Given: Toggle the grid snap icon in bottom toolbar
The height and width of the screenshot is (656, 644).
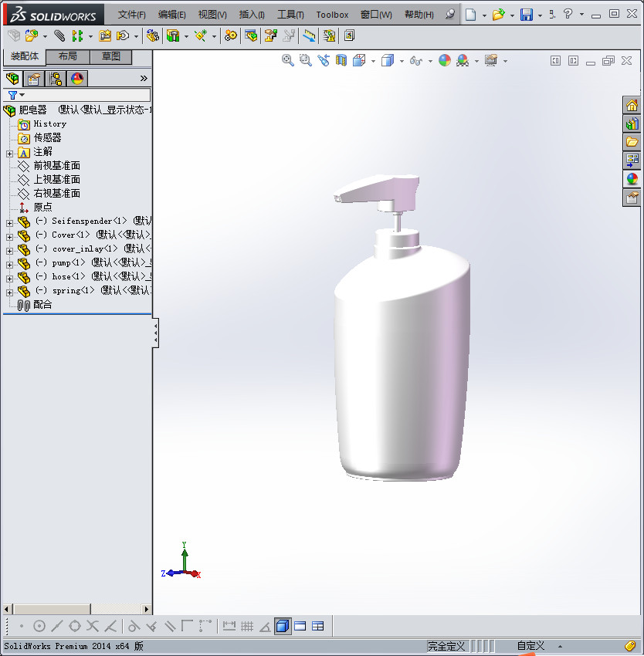Looking at the screenshot, I should pyautogui.click(x=247, y=626).
